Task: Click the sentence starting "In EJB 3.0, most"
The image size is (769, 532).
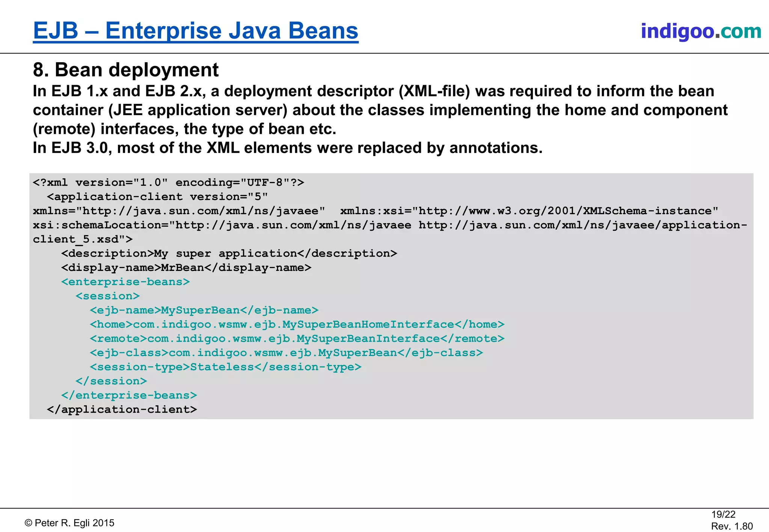Action: (288, 148)
